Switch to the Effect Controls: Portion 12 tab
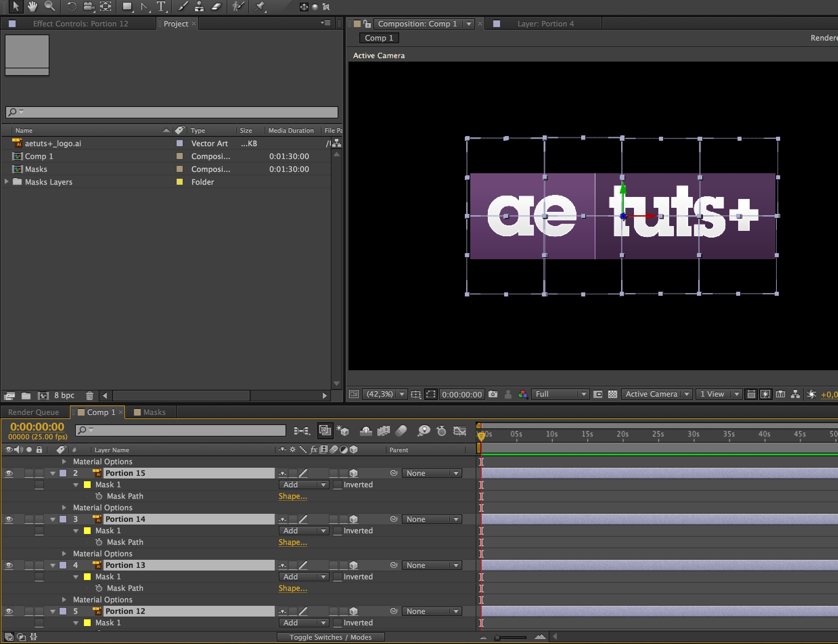Screen dimensions: 838x644 pyautogui.click(x=80, y=24)
